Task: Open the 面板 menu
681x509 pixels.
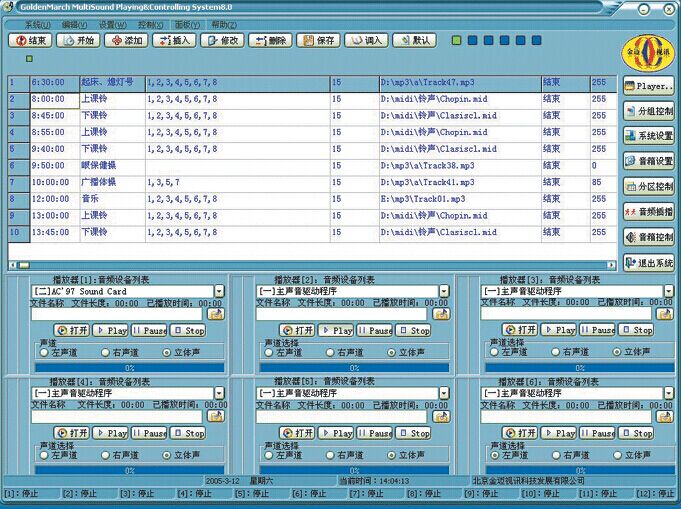Action: [187, 25]
